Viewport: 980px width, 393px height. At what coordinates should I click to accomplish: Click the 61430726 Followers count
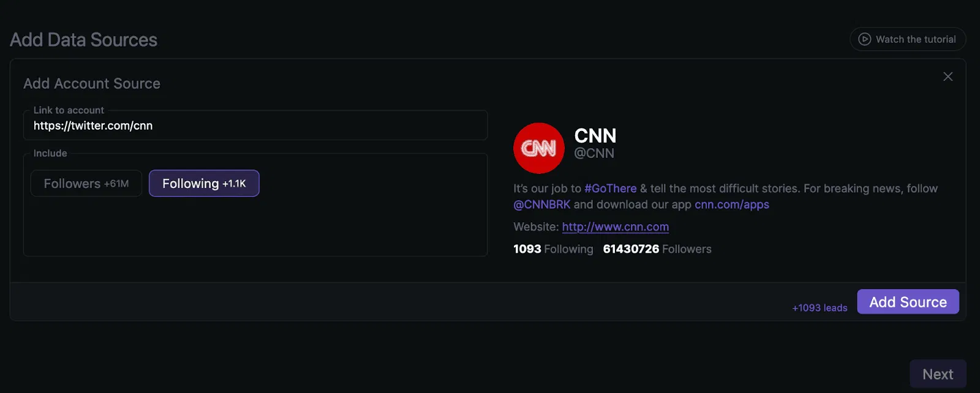(657, 249)
